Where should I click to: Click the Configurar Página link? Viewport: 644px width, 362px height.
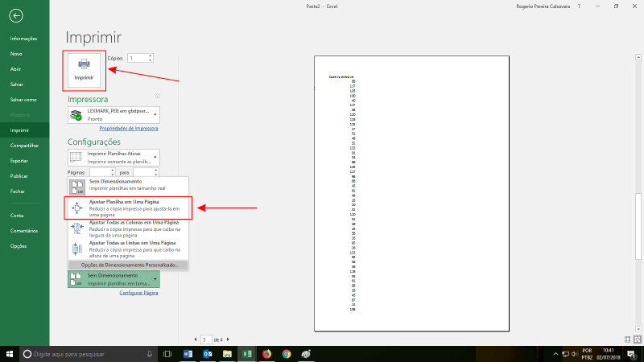click(x=139, y=293)
